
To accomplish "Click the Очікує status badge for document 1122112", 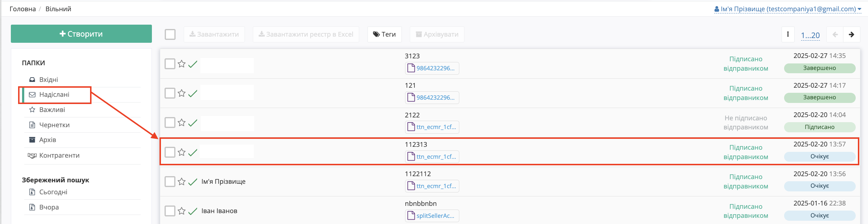I will coord(820,186).
